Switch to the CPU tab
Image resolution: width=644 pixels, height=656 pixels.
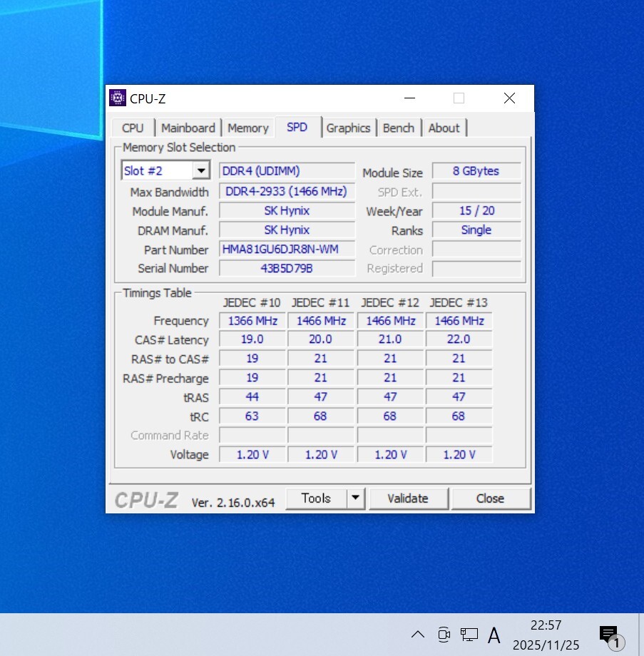[133, 128]
